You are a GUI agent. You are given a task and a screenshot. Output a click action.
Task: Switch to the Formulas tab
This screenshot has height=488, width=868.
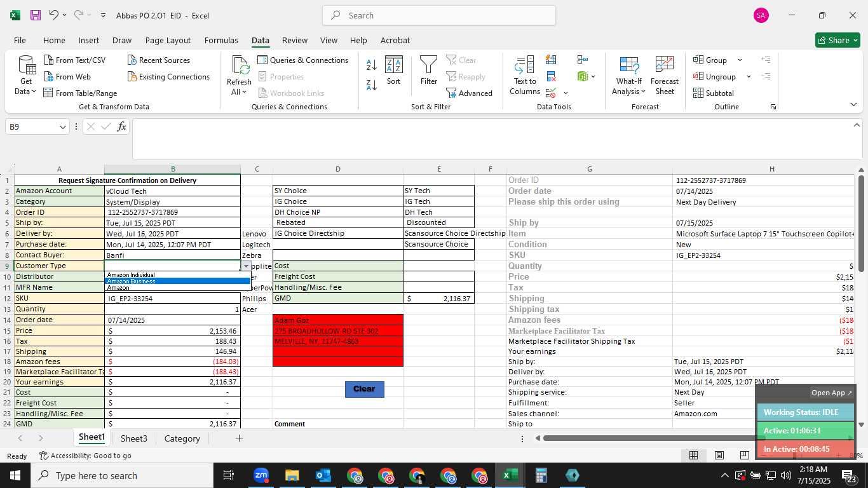pyautogui.click(x=221, y=40)
